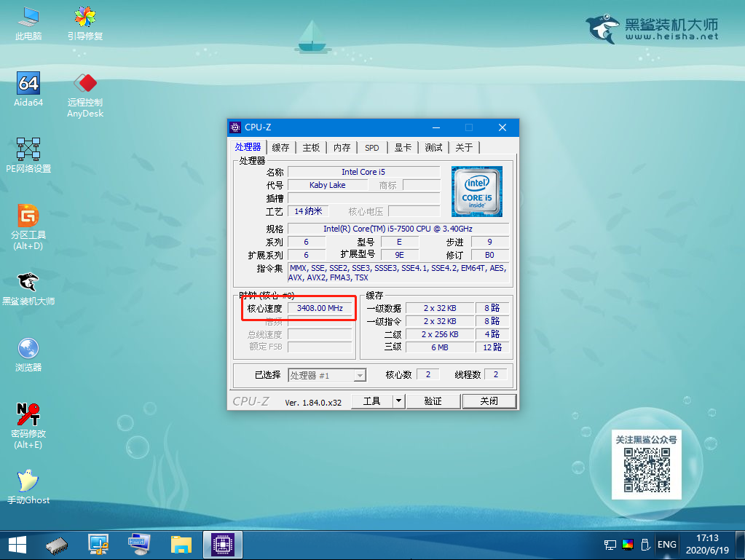Open the 此电脑 desktop icon
This screenshot has width=745, height=560.
(x=28, y=23)
